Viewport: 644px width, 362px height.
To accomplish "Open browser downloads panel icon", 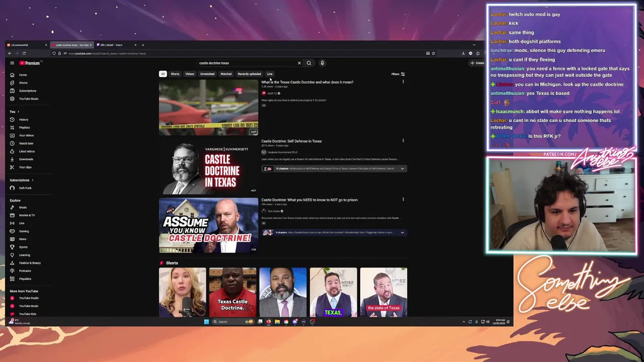I will tap(463, 53).
